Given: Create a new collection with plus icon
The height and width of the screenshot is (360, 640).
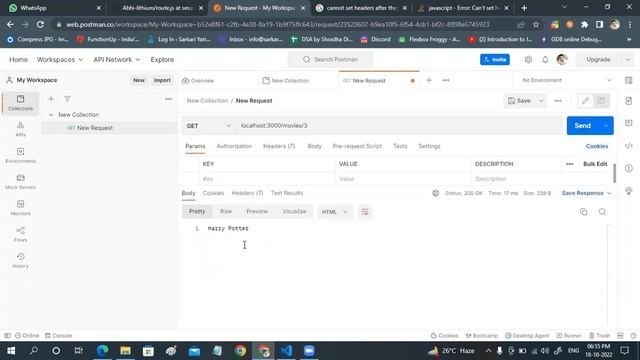Looking at the screenshot, I should pyautogui.click(x=51, y=99).
